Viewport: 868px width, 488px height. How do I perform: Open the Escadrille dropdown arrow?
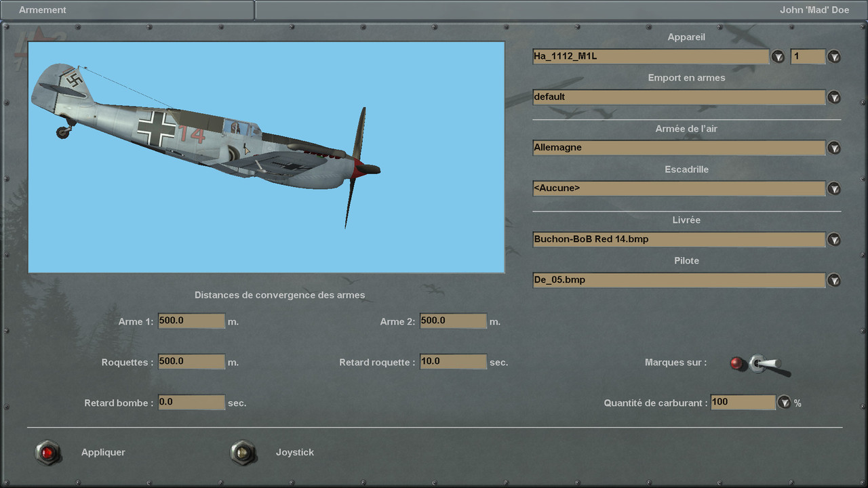pyautogui.click(x=834, y=189)
